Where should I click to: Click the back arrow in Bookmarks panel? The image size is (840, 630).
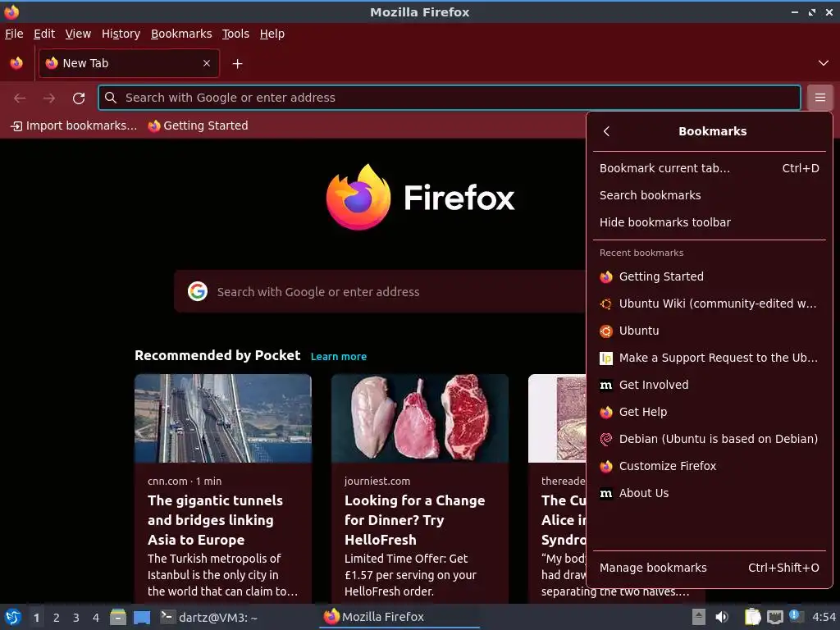[606, 131]
